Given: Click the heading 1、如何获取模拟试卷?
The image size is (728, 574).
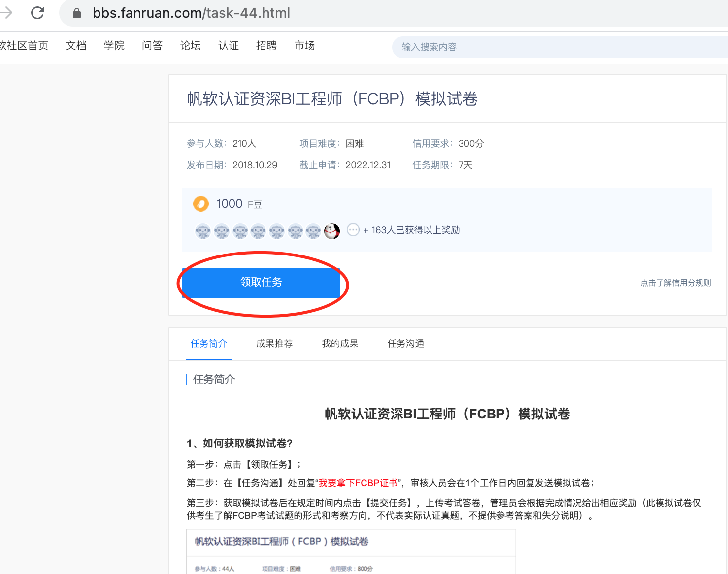Looking at the screenshot, I should [x=239, y=444].
